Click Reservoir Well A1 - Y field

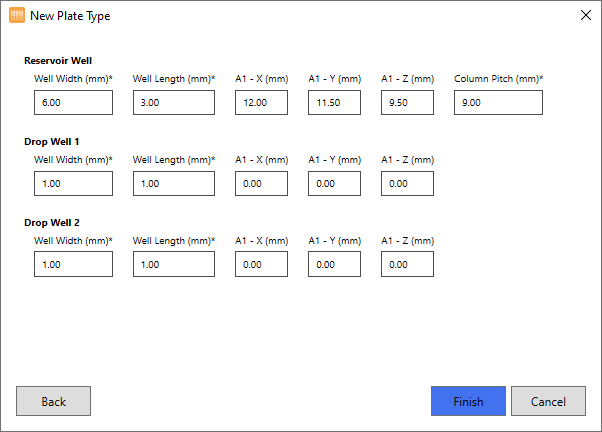335,103
